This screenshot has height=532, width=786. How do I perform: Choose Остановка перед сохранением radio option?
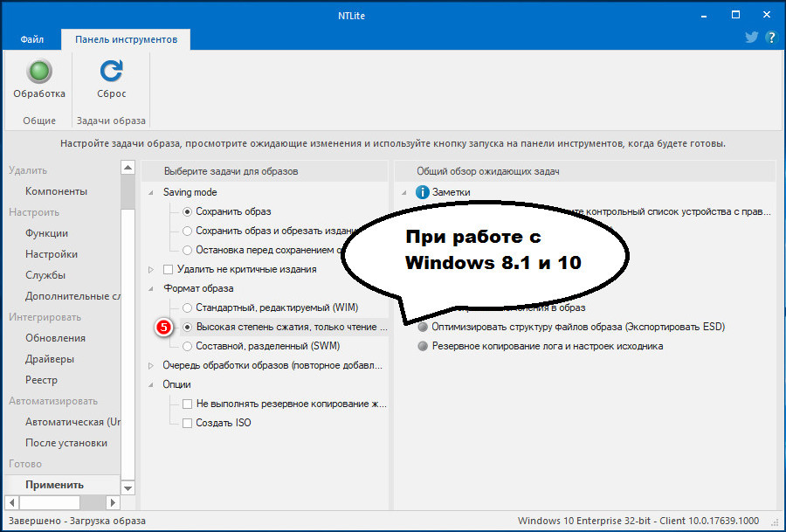click(x=187, y=250)
